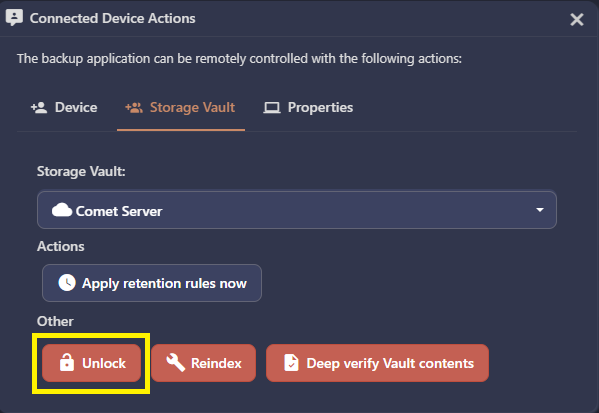The width and height of the screenshot is (599, 413).
Task: Click the wrench icon on Reindex
Action: [x=175, y=362]
